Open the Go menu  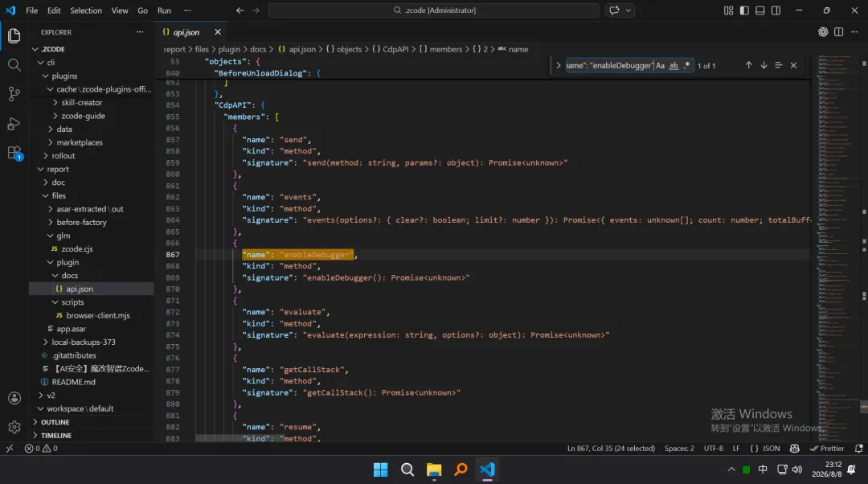point(143,10)
